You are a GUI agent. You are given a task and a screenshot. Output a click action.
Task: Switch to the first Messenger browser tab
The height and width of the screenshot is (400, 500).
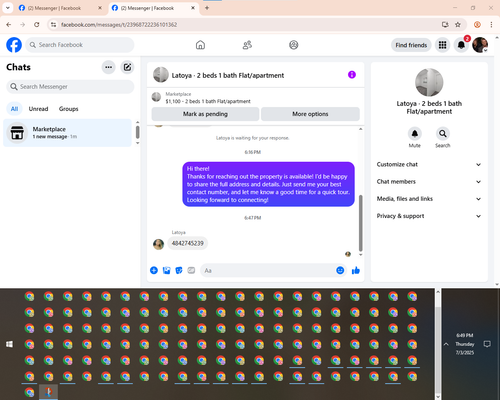click(60, 8)
